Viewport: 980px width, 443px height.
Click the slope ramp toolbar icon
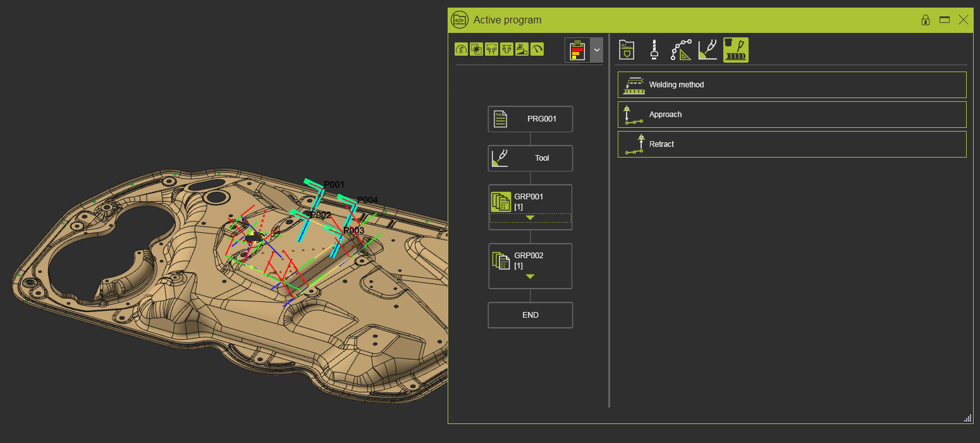(x=522, y=49)
